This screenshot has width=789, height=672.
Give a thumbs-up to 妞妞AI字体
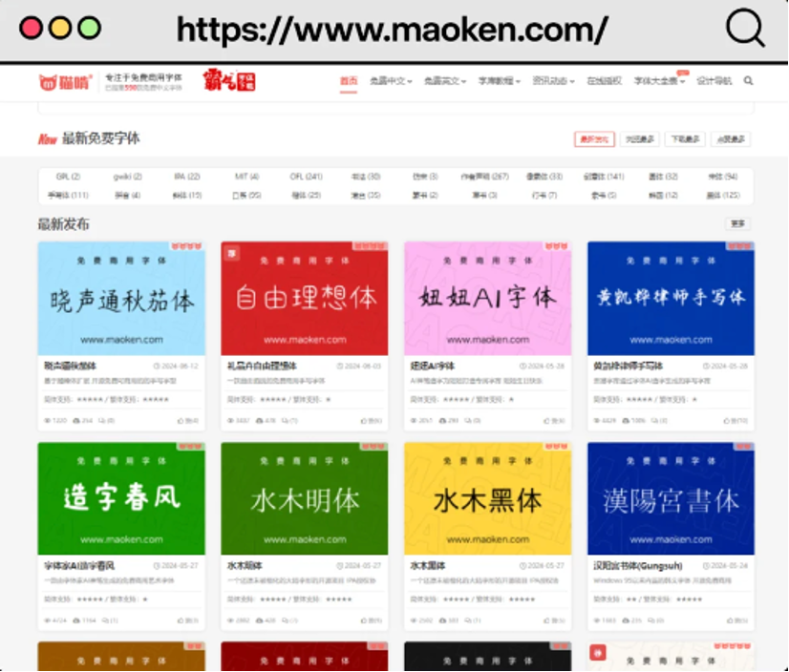coord(547,421)
